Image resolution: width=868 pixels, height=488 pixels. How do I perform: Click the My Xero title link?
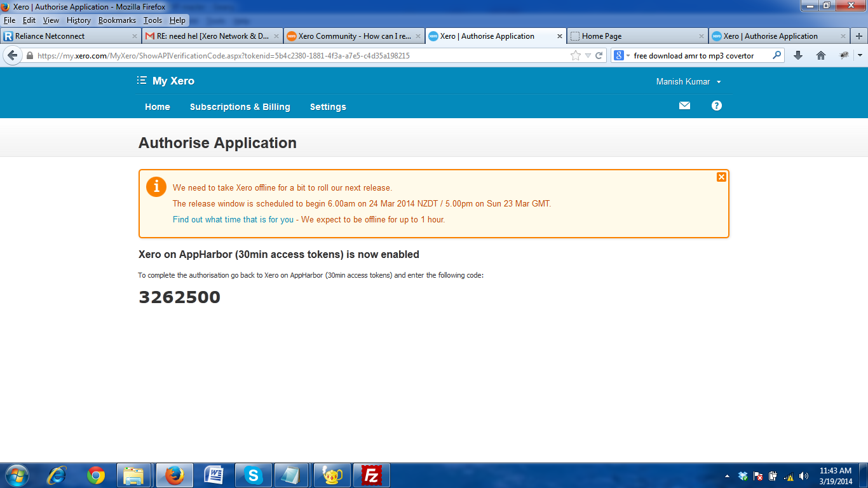click(173, 81)
